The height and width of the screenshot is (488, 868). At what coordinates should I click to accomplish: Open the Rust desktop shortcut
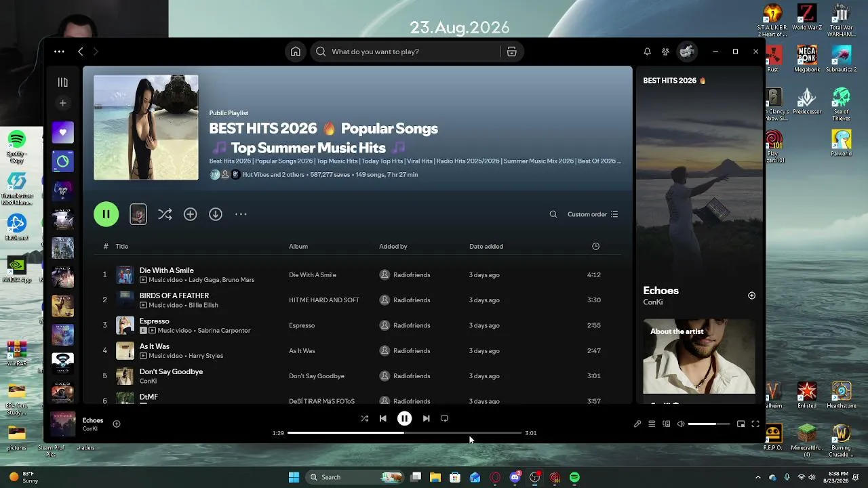tap(772, 58)
